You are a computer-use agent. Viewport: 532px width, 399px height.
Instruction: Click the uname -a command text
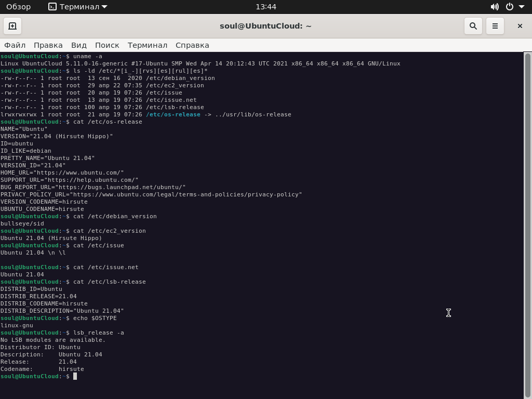coord(87,56)
